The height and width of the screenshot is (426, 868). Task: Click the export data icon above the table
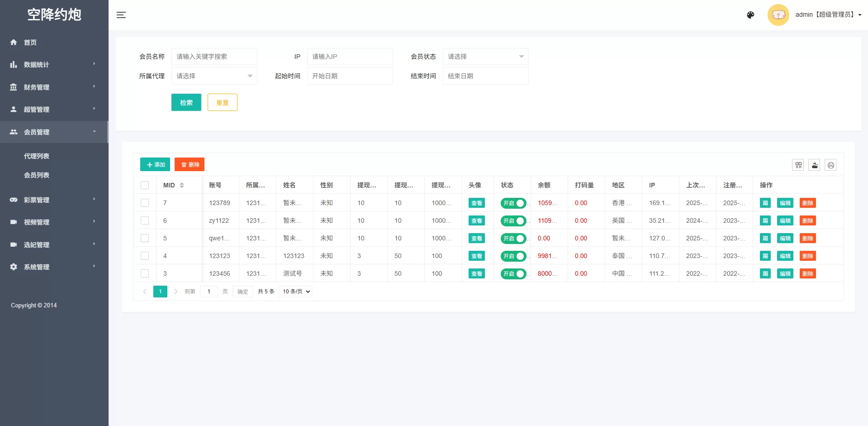(814, 165)
